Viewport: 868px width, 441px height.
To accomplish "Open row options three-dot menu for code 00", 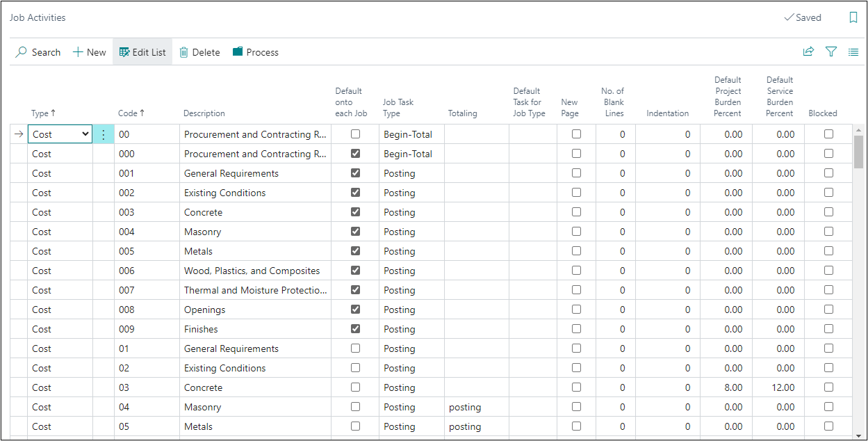I will coord(104,135).
